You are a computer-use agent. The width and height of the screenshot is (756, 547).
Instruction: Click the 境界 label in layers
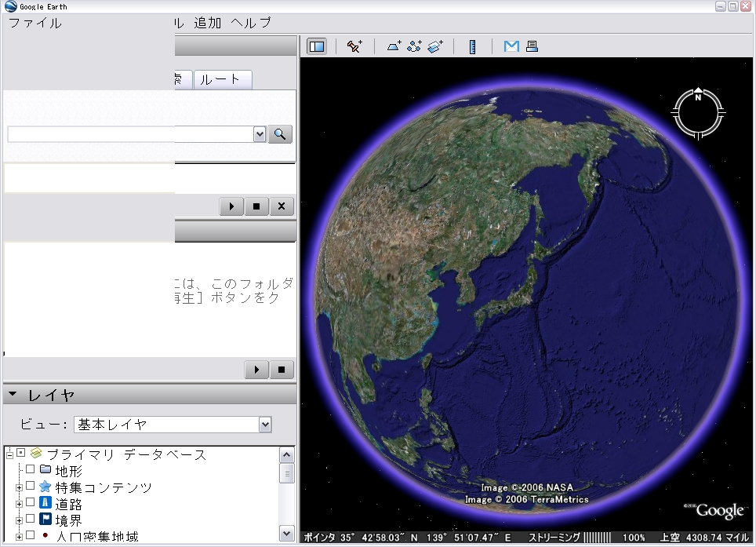pos(68,520)
